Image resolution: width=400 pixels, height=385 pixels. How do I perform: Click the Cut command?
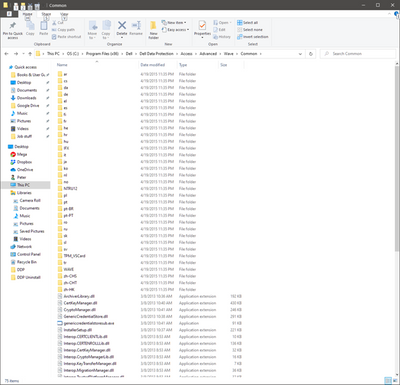tap(58, 23)
